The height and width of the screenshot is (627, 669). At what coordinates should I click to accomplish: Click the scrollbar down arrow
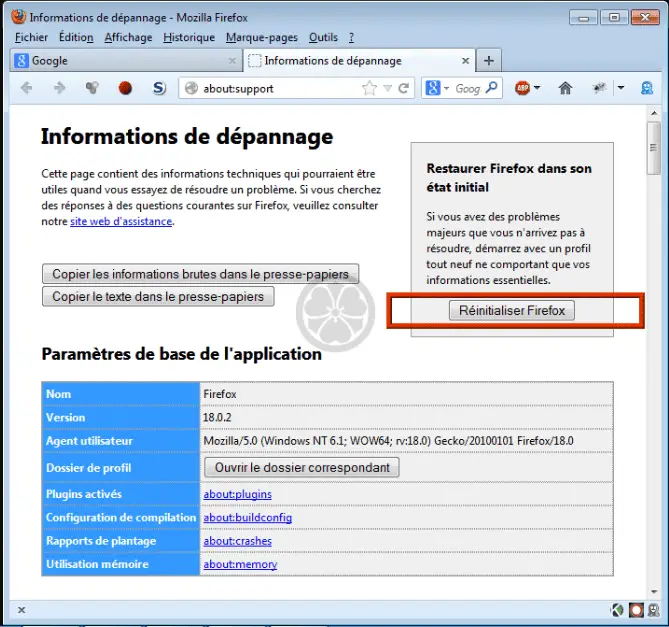(654, 592)
